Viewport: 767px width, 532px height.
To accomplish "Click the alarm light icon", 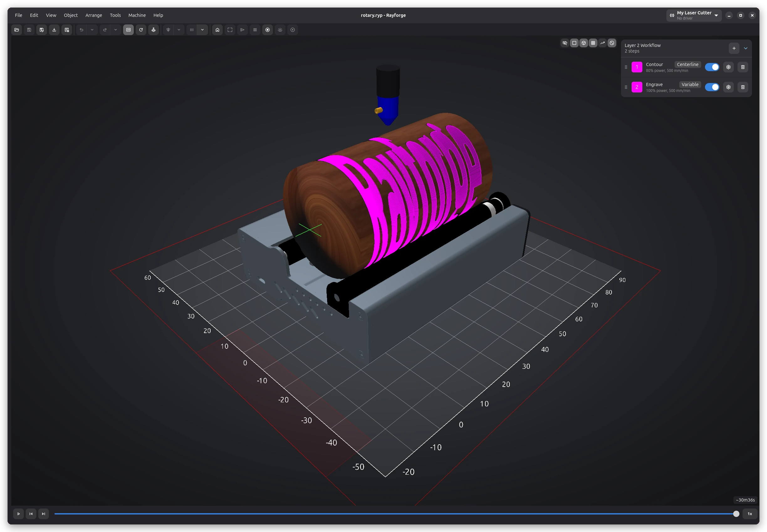I will click(280, 30).
